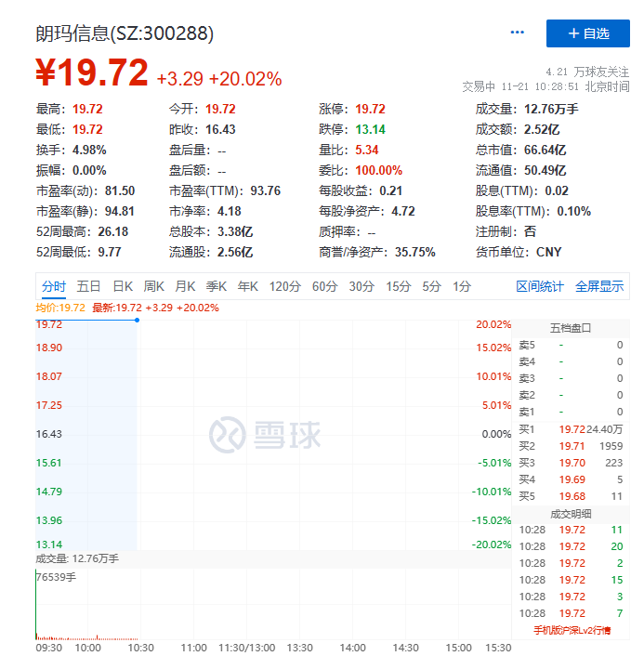Click the 76539手 volume label

pyautogui.click(x=56, y=577)
